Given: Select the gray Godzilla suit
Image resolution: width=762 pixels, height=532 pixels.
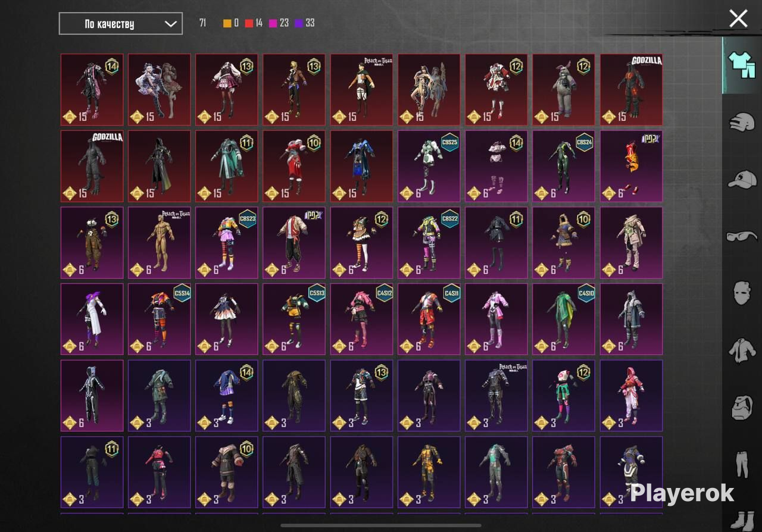Looking at the screenshot, I should 92,167.
